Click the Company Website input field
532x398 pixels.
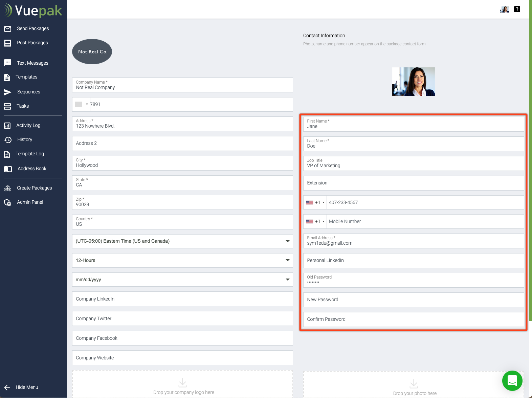tap(182, 358)
